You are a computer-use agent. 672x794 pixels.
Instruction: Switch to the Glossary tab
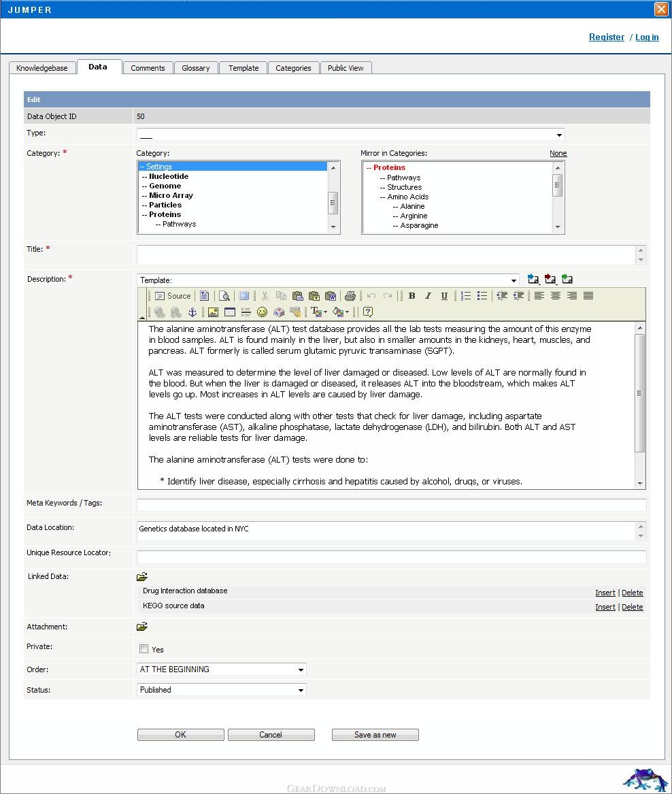coord(196,68)
